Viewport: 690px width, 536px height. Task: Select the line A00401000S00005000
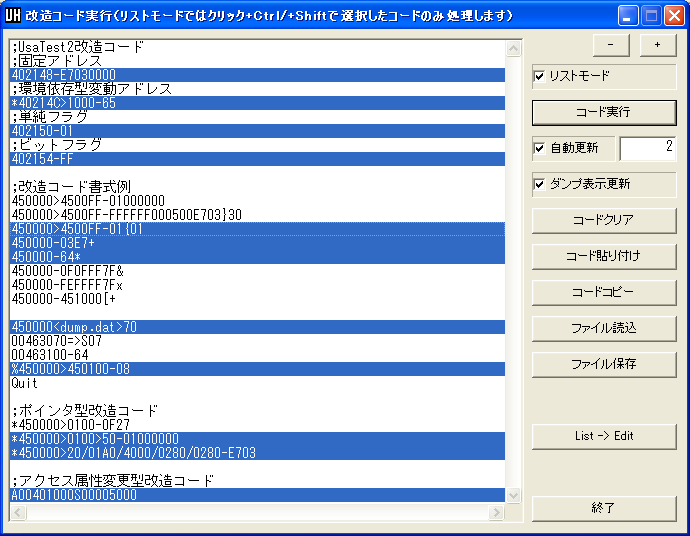click(257, 495)
